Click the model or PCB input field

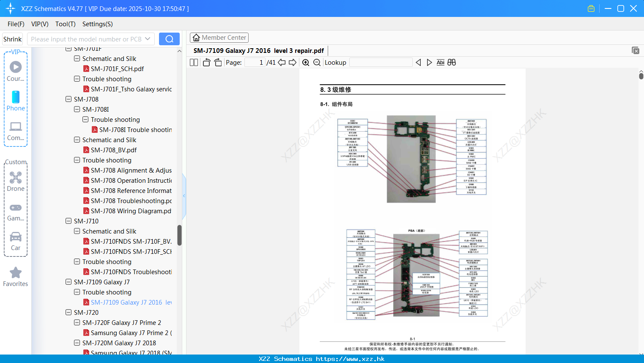[x=86, y=39]
